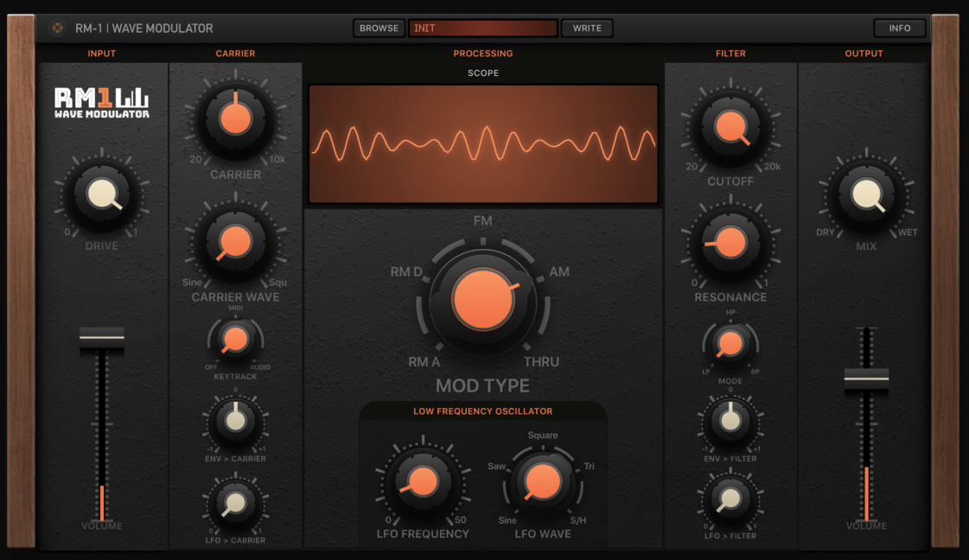The width and height of the screenshot is (969, 560).
Task: Click the "RM-1 | WAVE MODULATOR" title text
Action: (x=144, y=28)
